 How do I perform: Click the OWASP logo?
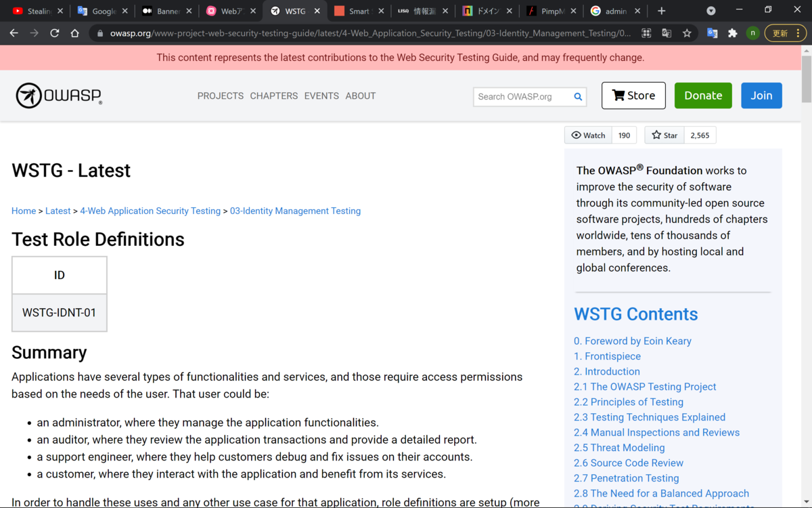tap(59, 96)
